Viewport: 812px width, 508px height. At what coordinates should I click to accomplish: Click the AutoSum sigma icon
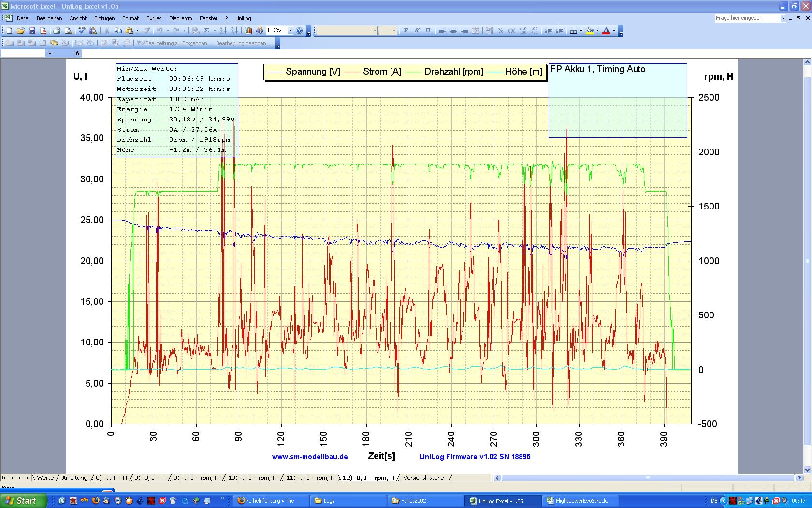point(206,30)
